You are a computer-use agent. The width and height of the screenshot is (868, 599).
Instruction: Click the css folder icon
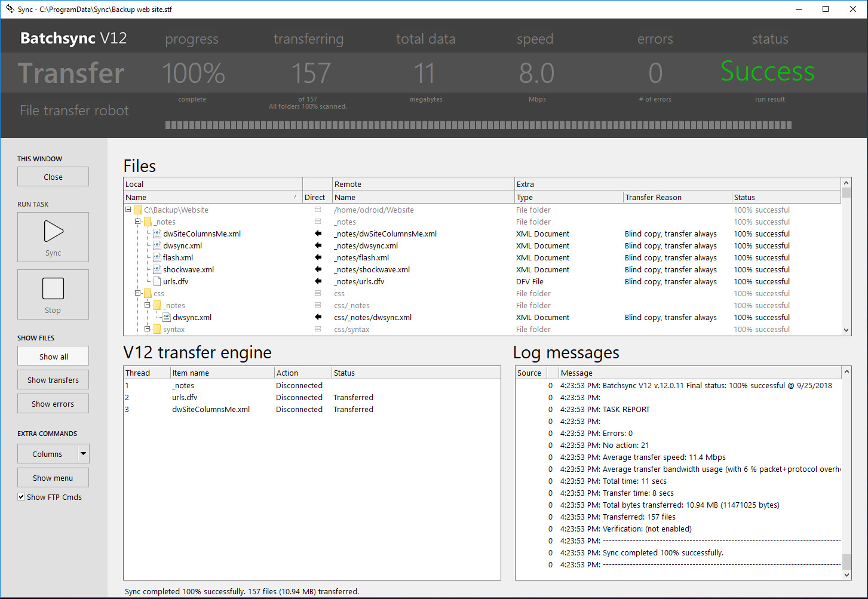point(148,293)
